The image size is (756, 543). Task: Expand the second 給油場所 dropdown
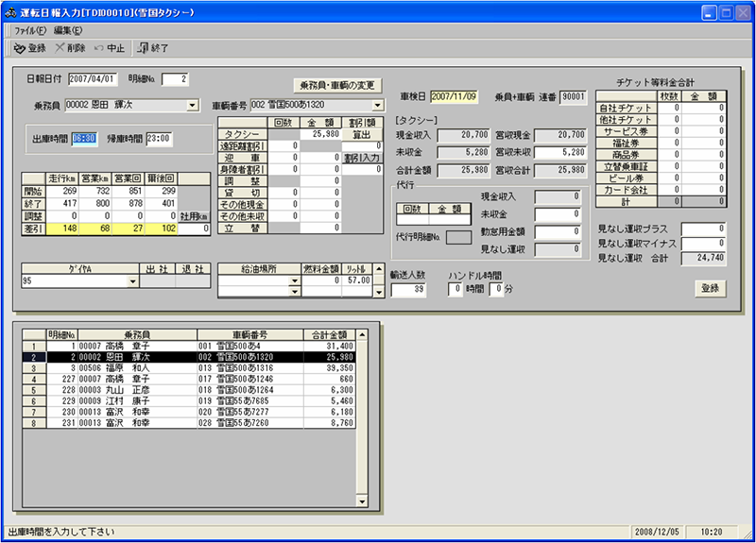(x=295, y=292)
